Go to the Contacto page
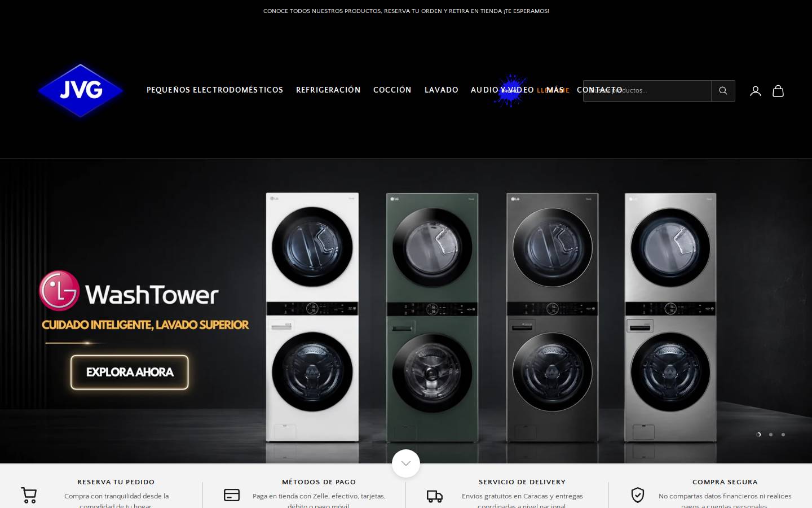The width and height of the screenshot is (812, 508). (x=599, y=90)
